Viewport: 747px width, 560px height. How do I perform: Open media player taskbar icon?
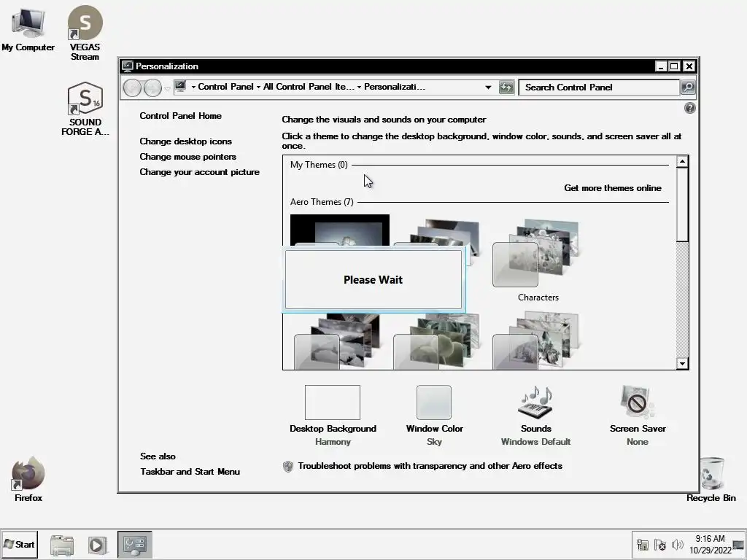point(97,545)
